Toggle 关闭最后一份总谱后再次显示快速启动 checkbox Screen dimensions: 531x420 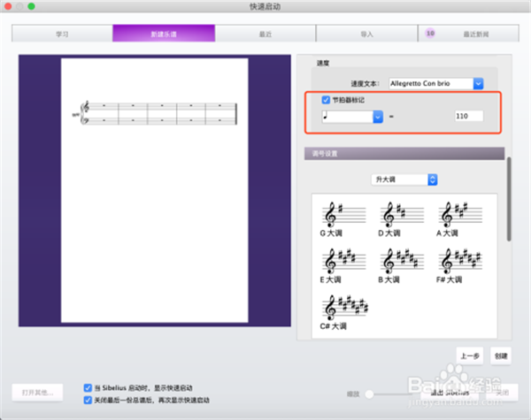[x=87, y=400]
